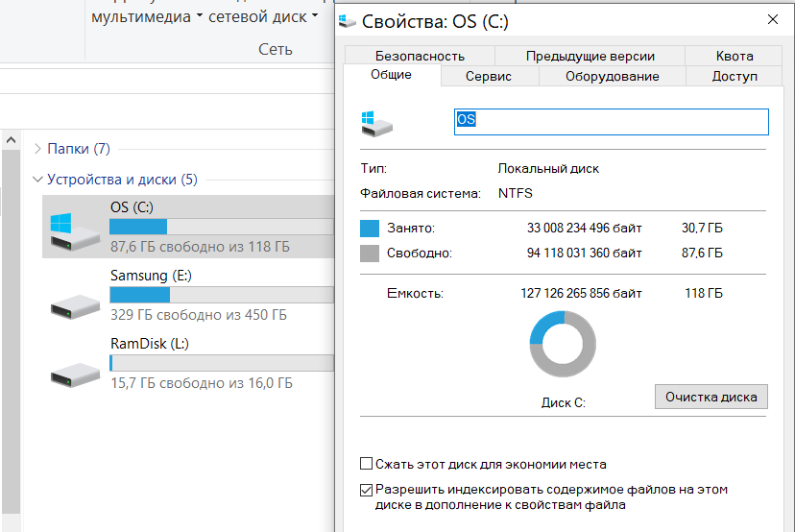Open the Сервис tab
Image resolution: width=795 pixels, height=532 pixels.
[489, 76]
